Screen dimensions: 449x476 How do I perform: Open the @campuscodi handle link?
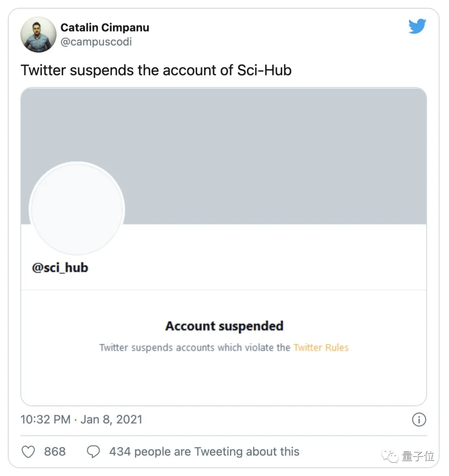96,42
